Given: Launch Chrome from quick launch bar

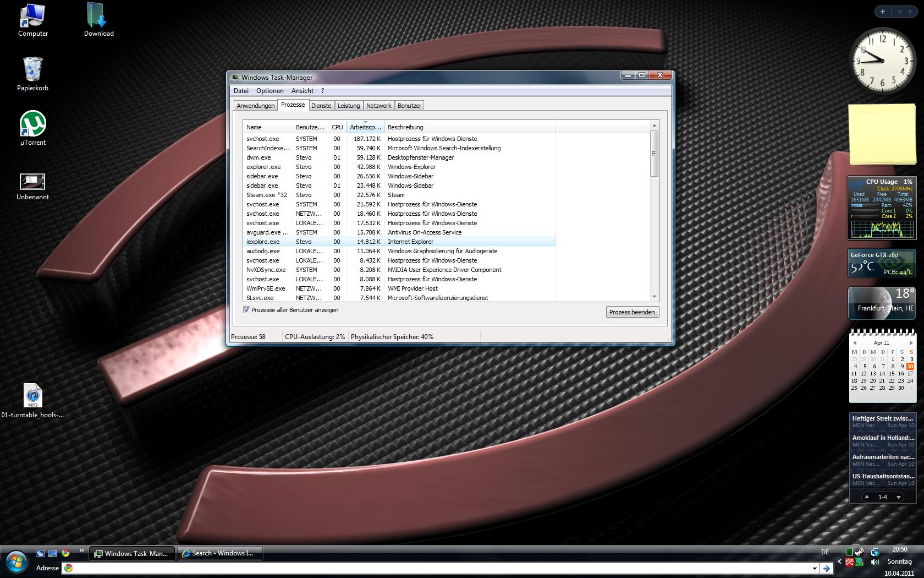Looking at the screenshot, I should tap(65, 553).
